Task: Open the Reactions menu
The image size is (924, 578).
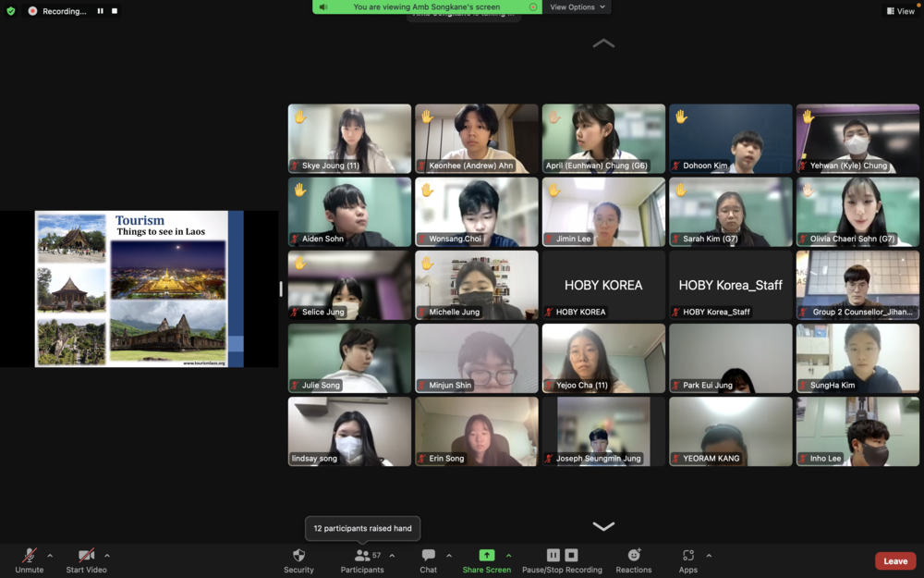Action: [634, 561]
